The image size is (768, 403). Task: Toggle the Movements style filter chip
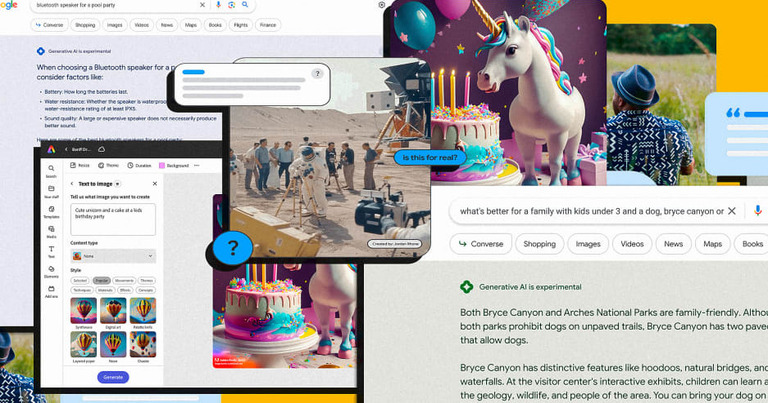124,281
